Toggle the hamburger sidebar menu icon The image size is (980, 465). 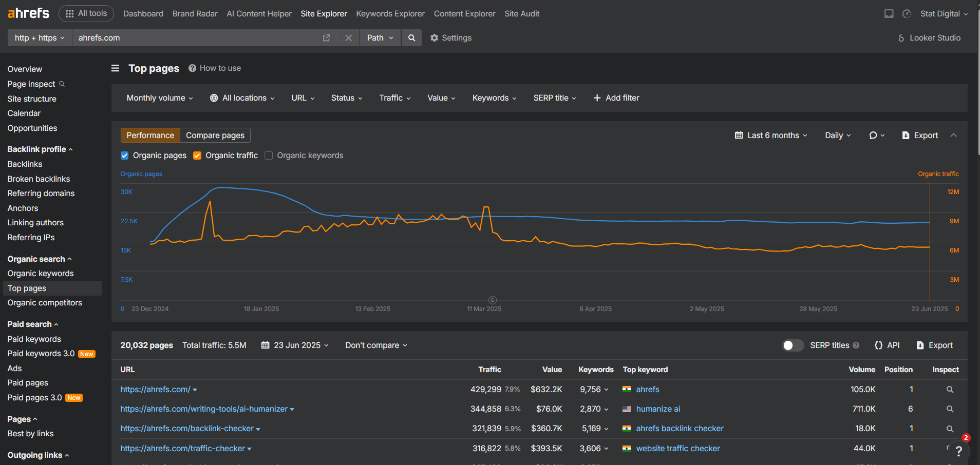[116, 68]
